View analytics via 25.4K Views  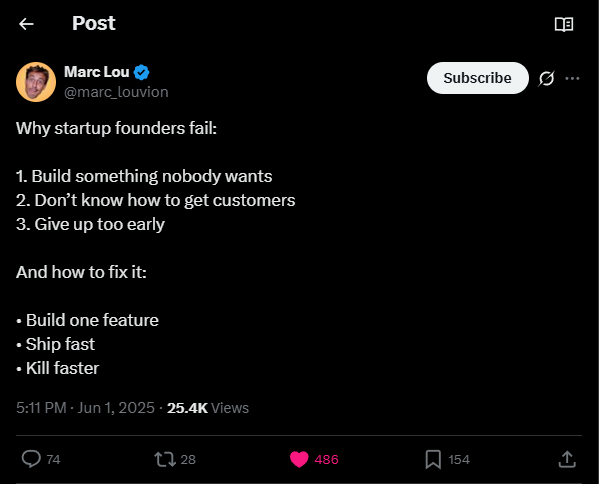pos(208,408)
